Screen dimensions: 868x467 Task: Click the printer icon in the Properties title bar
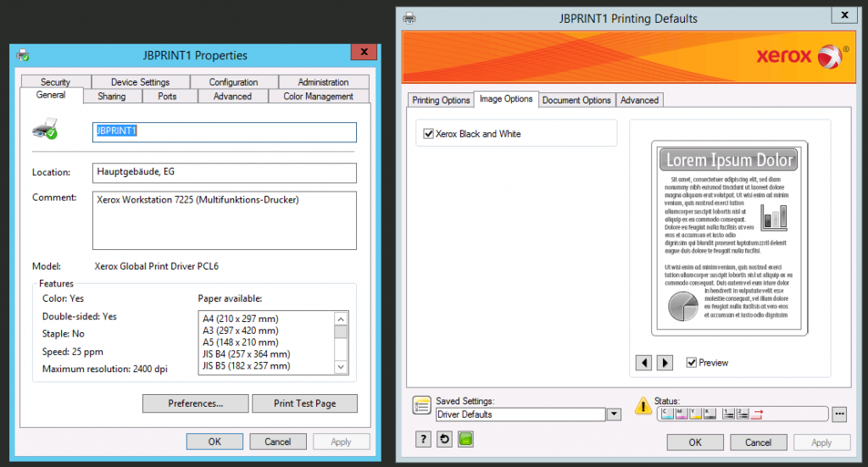click(x=23, y=55)
